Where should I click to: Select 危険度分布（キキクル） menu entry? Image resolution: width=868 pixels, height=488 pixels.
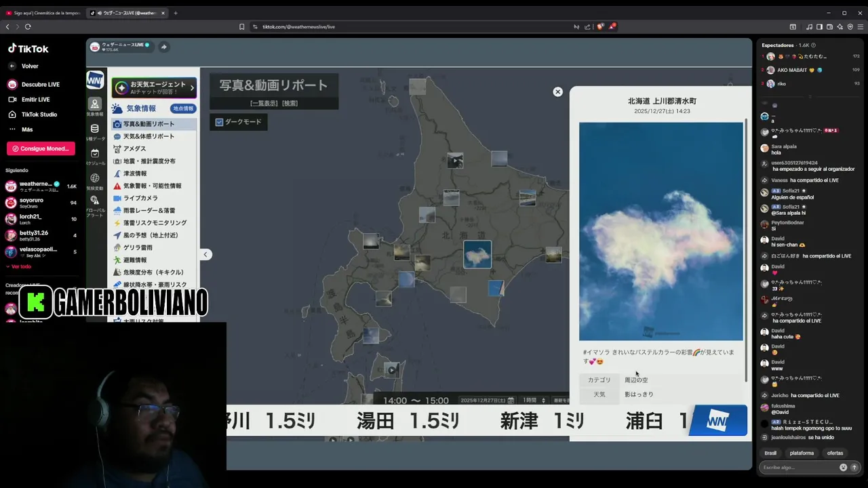(x=154, y=272)
